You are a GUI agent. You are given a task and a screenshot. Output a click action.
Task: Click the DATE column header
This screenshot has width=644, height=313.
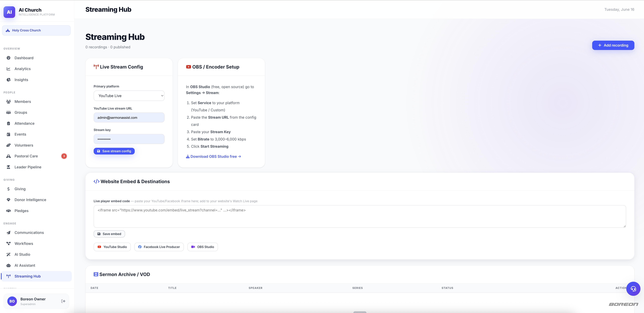(x=95, y=288)
